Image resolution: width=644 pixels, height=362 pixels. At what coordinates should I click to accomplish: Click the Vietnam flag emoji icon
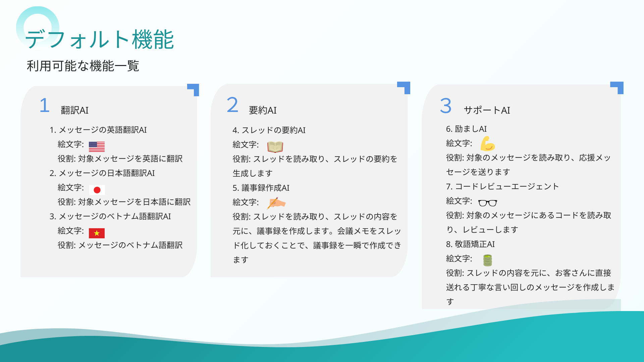[x=97, y=233]
